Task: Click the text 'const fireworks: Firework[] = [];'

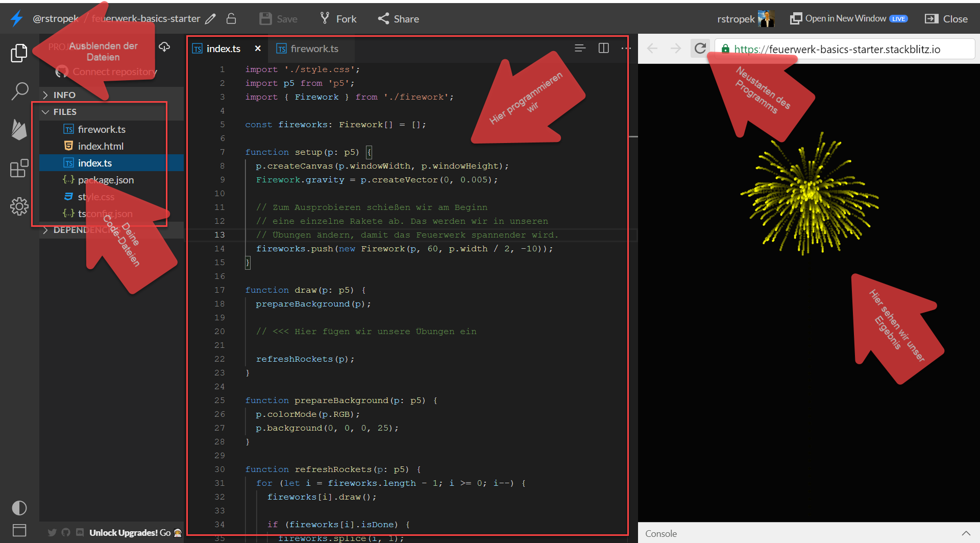Action: click(335, 125)
